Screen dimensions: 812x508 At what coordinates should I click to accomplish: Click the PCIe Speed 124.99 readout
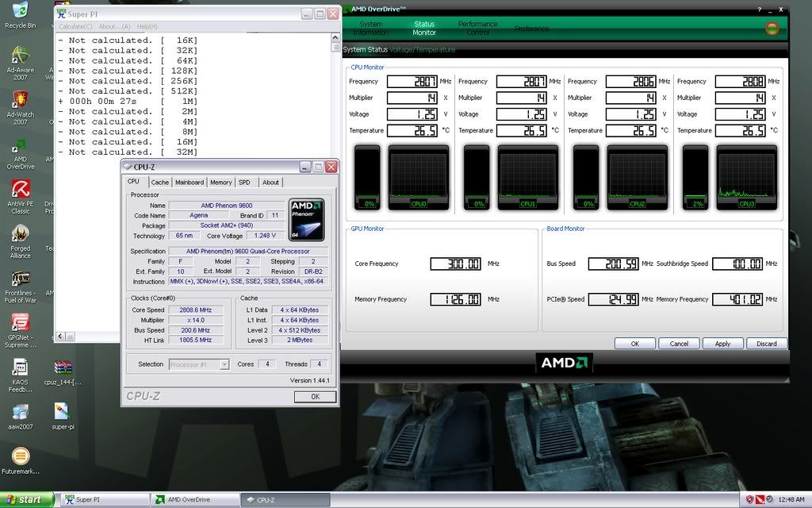click(614, 299)
